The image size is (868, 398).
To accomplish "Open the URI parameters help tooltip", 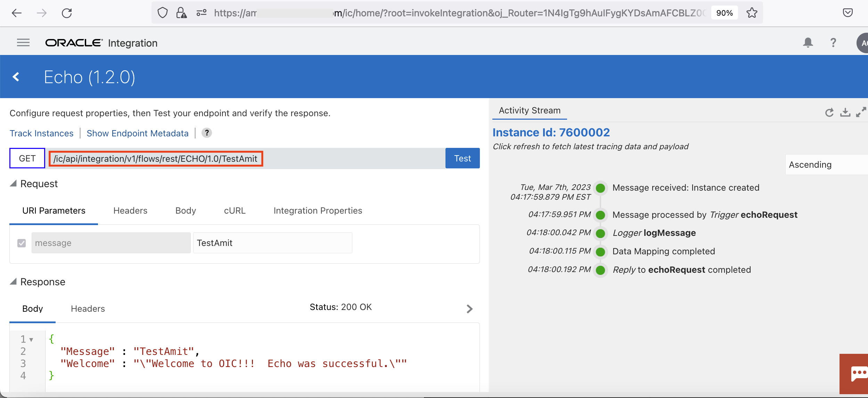I will [206, 133].
